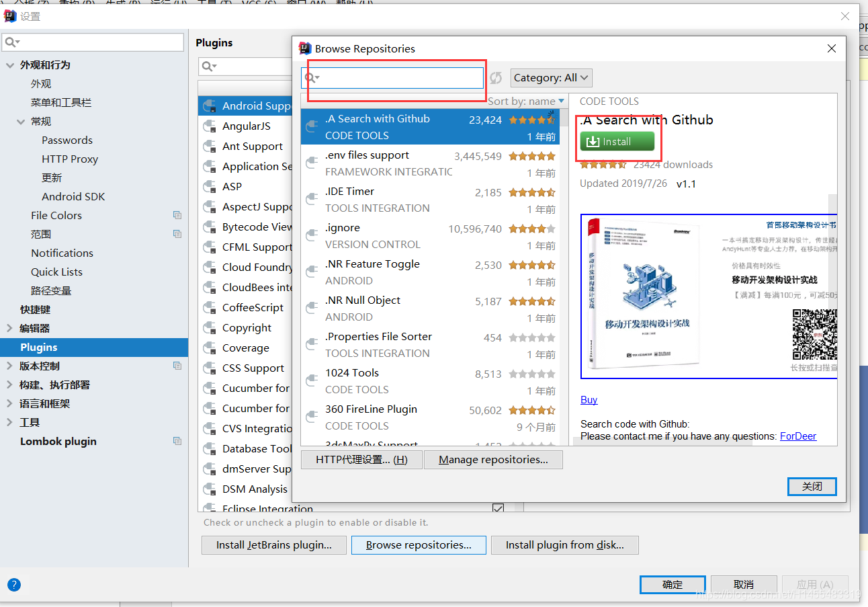The height and width of the screenshot is (607, 868).
Task: Click the project-level icon beside Lombok plugin
Action: pyautogui.click(x=177, y=441)
